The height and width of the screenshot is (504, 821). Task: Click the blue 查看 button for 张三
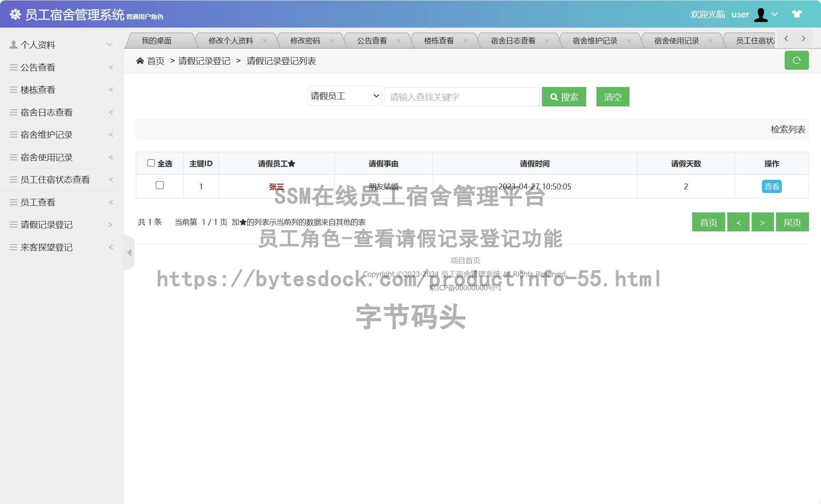point(771,186)
